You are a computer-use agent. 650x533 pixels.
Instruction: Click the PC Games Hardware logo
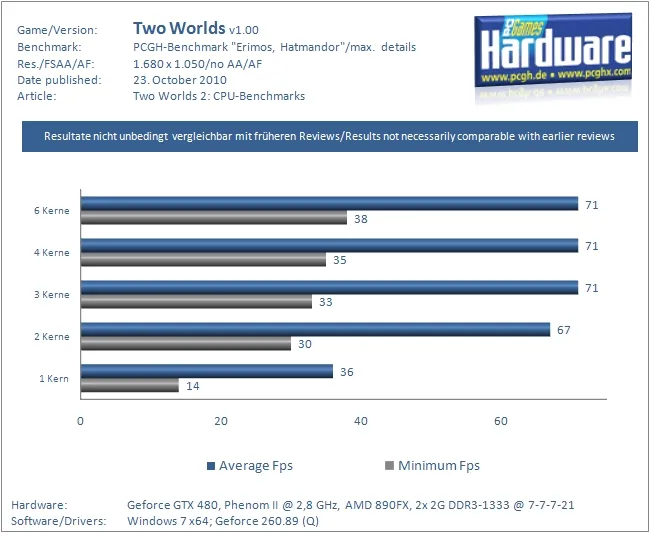[553, 52]
